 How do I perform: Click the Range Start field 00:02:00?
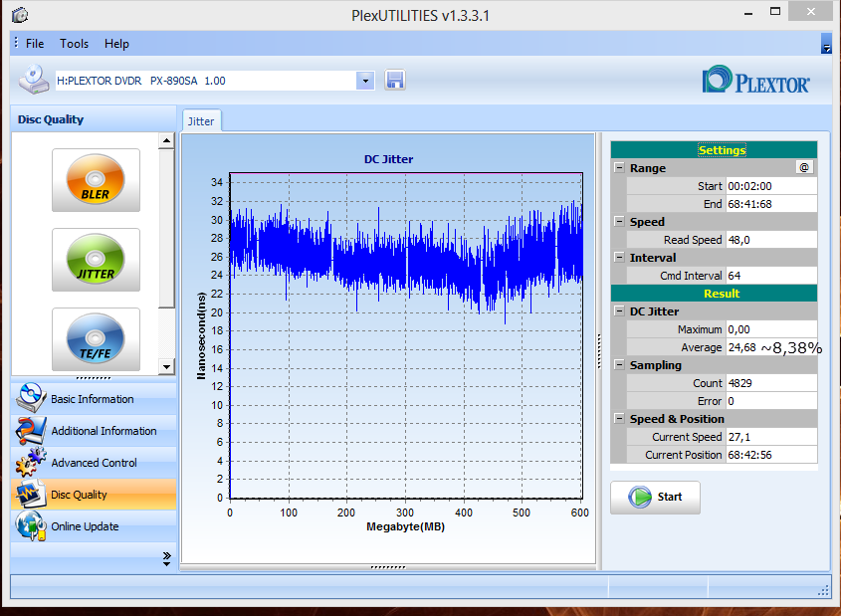click(771, 186)
